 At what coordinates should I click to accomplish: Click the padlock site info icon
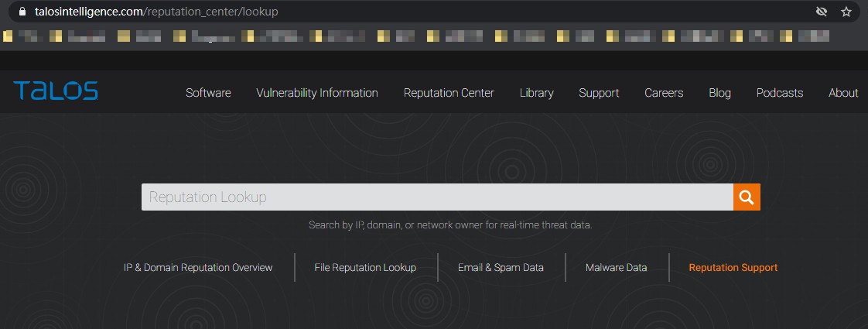(22, 11)
